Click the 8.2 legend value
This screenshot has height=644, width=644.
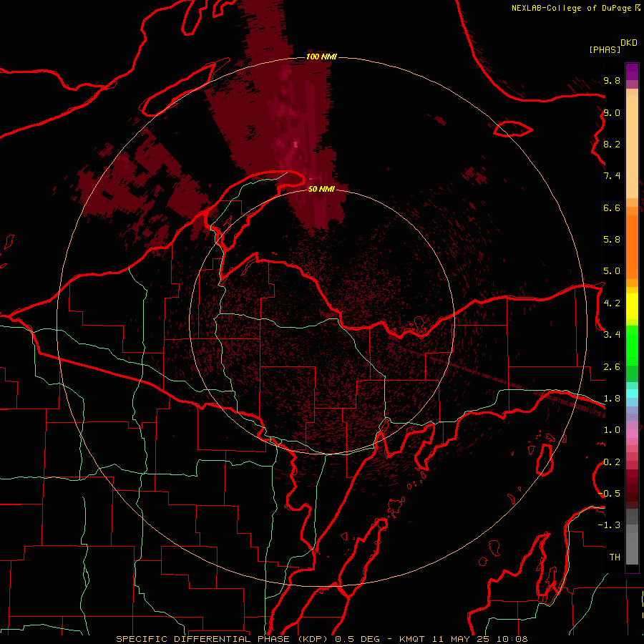612,144
